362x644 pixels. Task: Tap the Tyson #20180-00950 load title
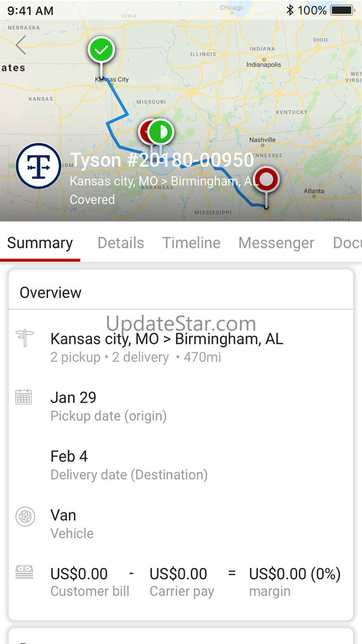(162, 160)
